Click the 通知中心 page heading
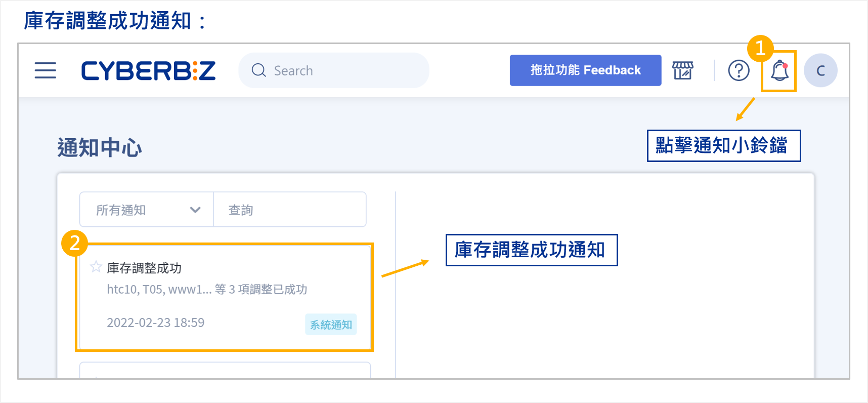The width and height of the screenshot is (868, 403). [100, 148]
